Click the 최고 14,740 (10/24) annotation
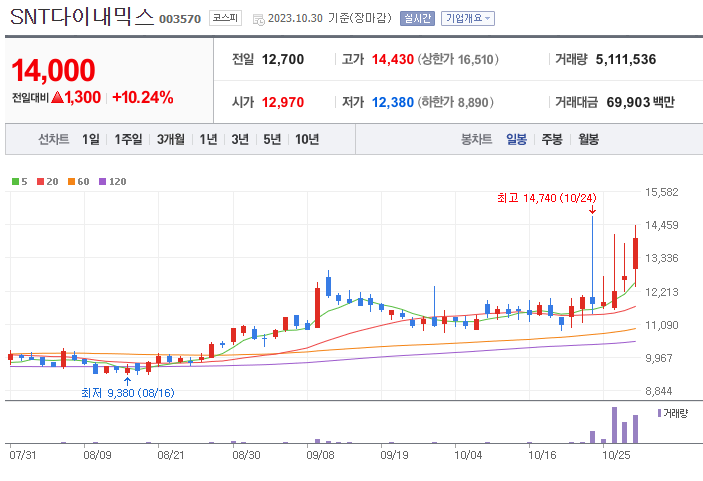Viewport: 703px width, 481px height. (547, 198)
